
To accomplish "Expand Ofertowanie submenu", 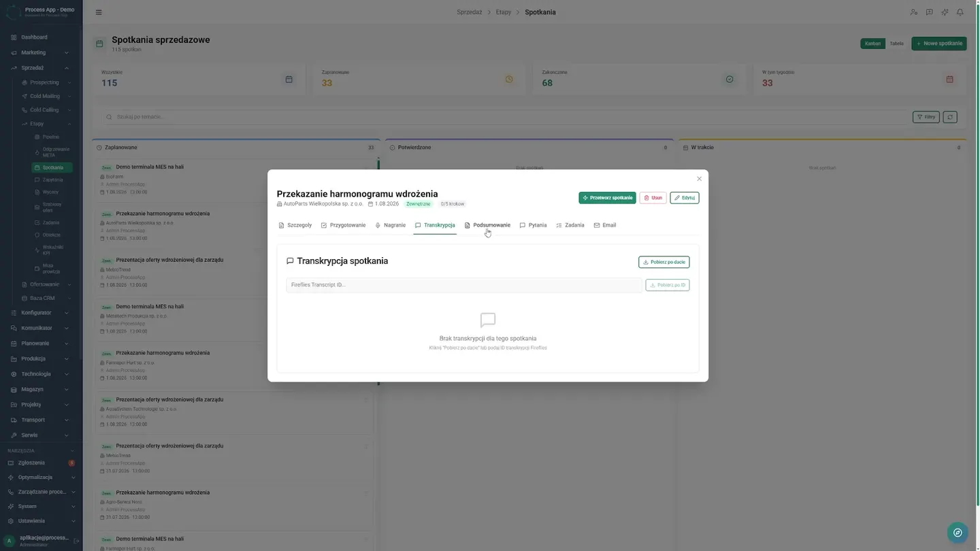I will [x=46, y=284].
